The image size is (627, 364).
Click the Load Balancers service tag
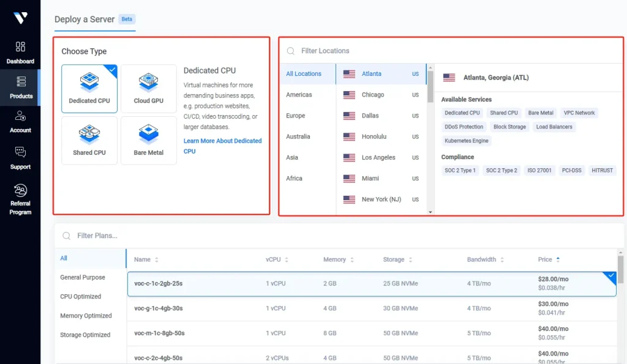click(x=554, y=127)
